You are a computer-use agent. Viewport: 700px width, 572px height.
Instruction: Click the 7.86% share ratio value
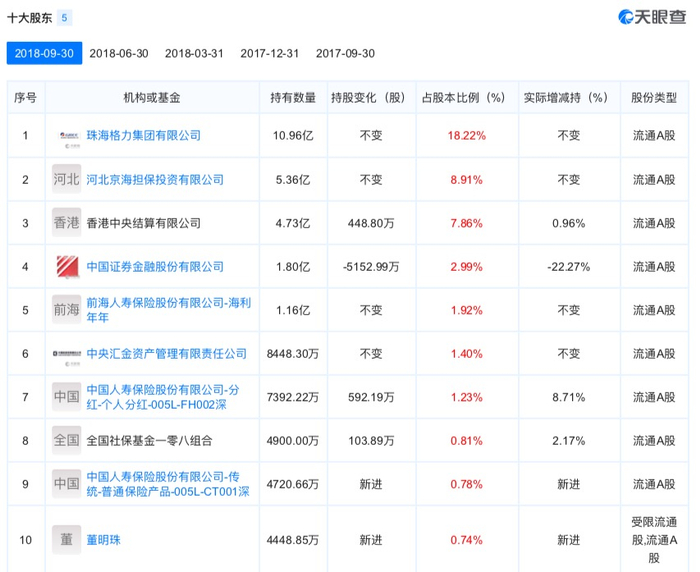coord(467,223)
